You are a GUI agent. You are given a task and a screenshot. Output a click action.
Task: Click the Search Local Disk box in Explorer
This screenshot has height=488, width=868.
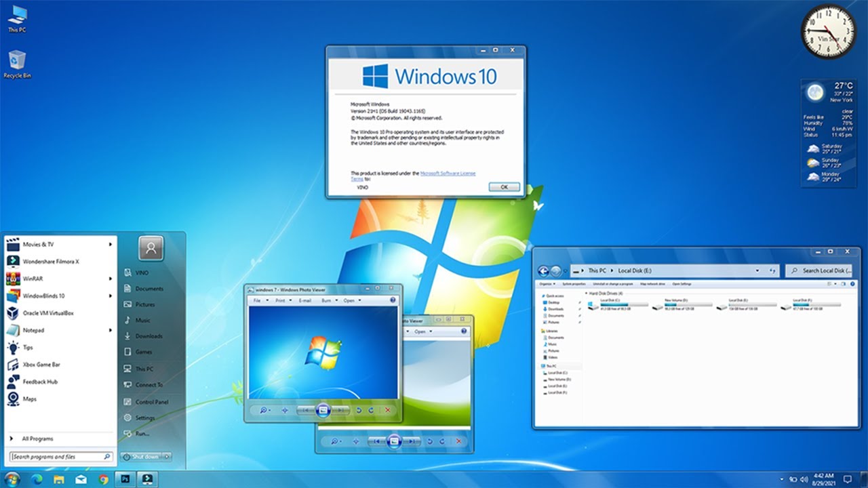click(818, 271)
